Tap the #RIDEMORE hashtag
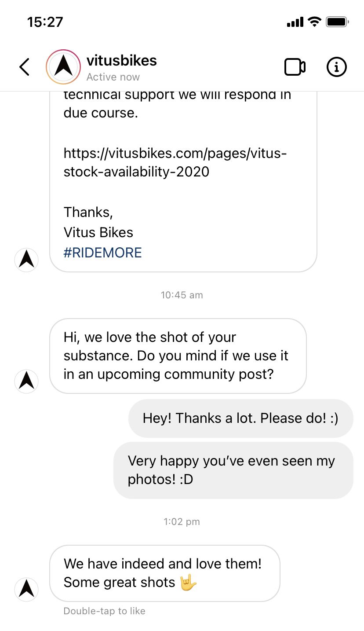 pyautogui.click(x=103, y=253)
